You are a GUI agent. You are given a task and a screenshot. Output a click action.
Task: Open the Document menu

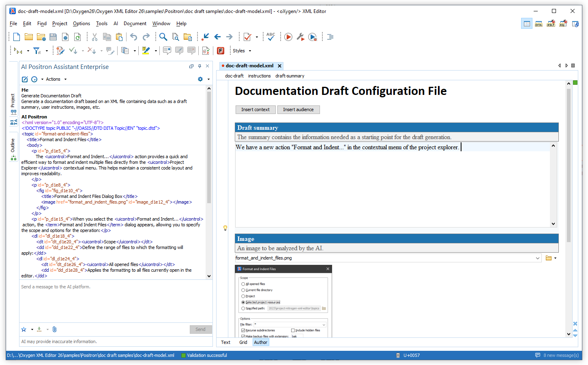135,24
